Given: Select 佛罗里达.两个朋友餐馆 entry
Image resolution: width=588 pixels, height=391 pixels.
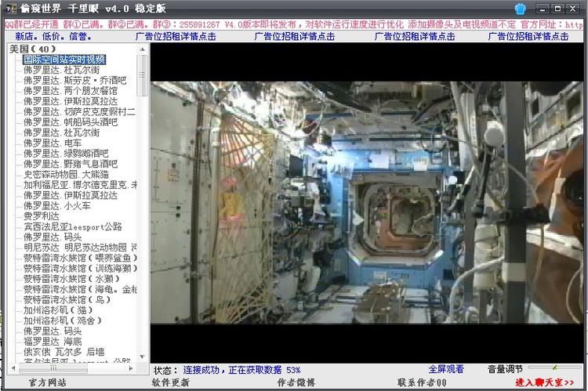Looking at the screenshot, I should (71, 91).
